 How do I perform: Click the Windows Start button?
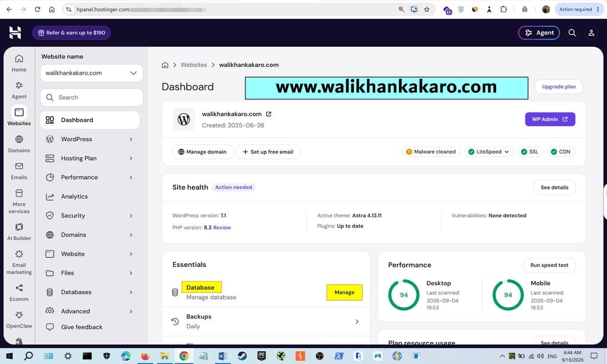click(9, 356)
